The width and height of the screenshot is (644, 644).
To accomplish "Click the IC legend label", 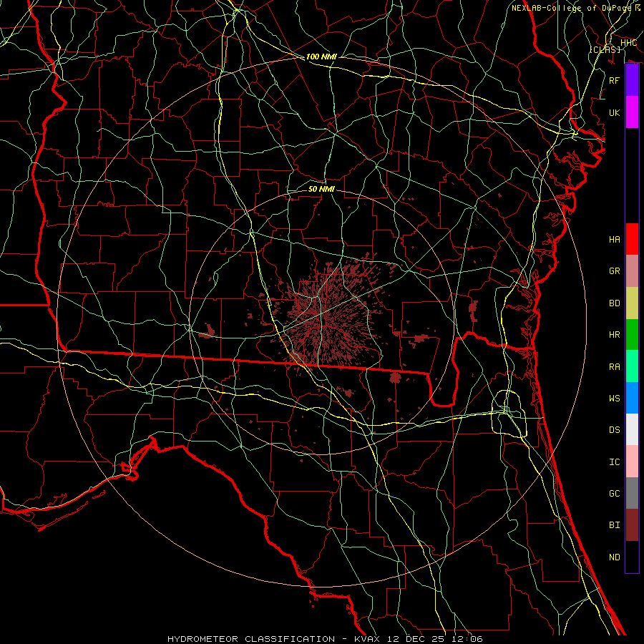I will point(614,462).
